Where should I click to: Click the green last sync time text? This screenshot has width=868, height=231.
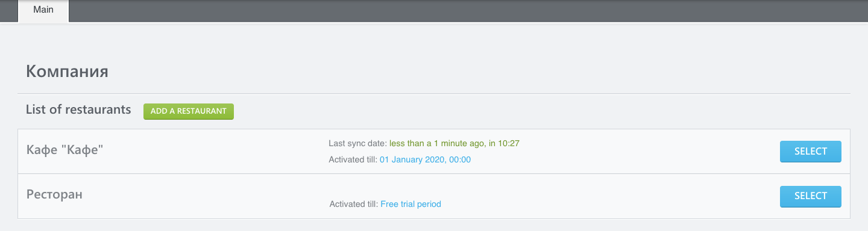tap(454, 143)
